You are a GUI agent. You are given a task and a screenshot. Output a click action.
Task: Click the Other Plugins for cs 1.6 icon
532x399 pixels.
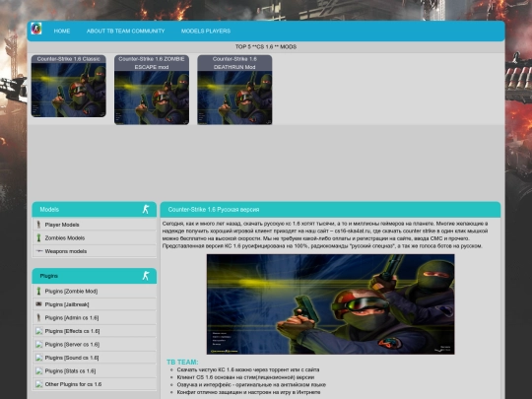(x=39, y=384)
